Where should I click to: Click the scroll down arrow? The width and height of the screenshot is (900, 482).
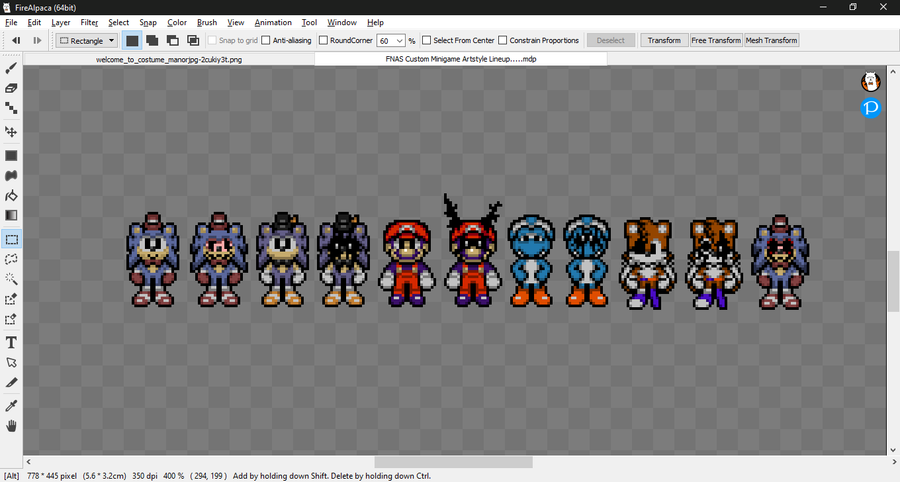coord(893,450)
